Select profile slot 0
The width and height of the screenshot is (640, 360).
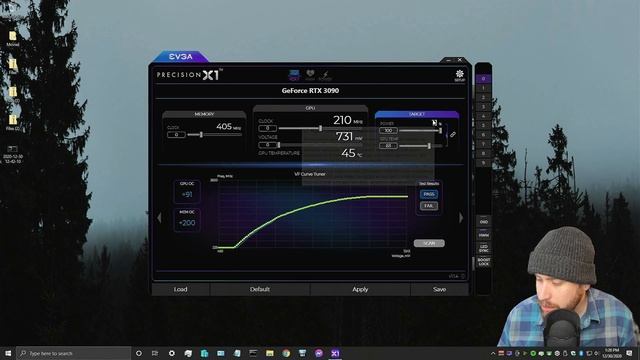point(483,79)
